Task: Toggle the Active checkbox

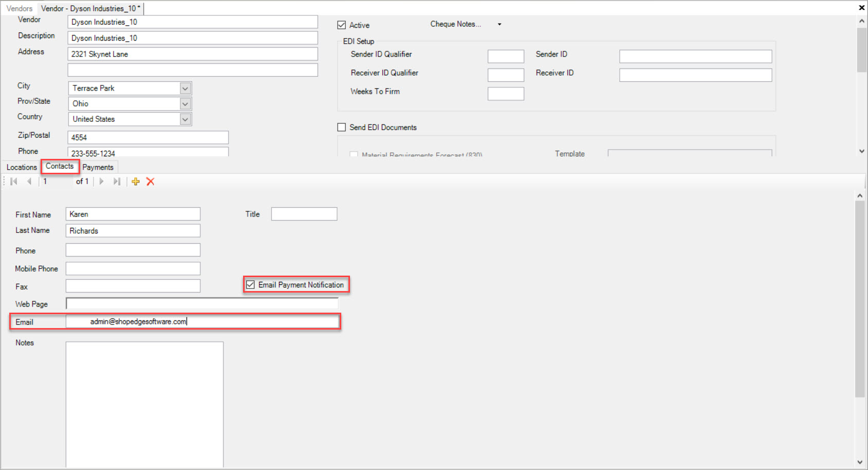Action: [341, 25]
